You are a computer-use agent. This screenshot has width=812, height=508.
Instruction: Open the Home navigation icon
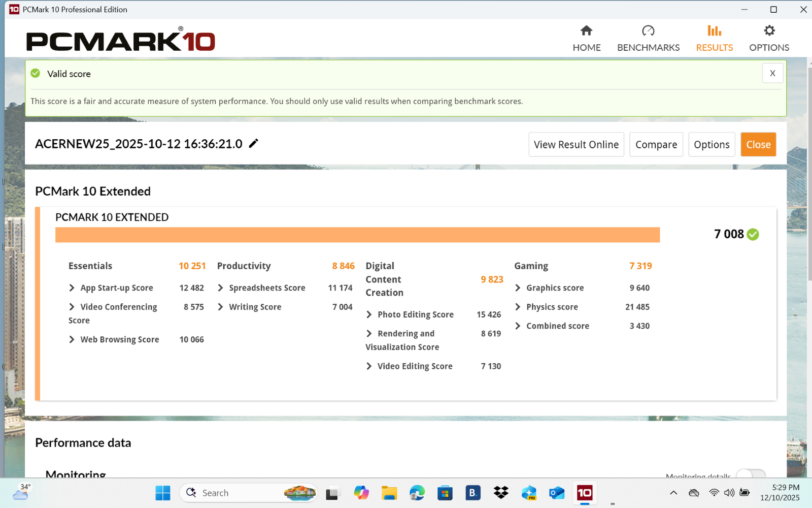pyautogui.click(x=586, y=31)
